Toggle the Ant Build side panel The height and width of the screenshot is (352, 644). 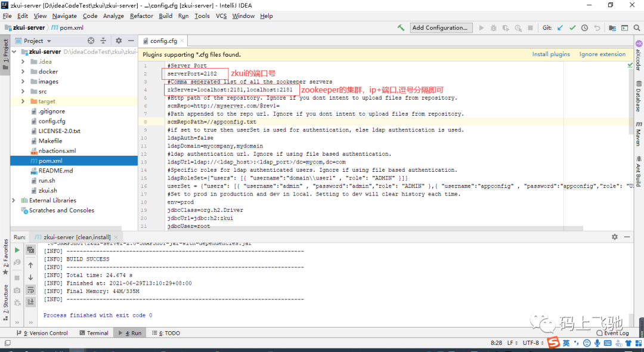coord(639,171)
